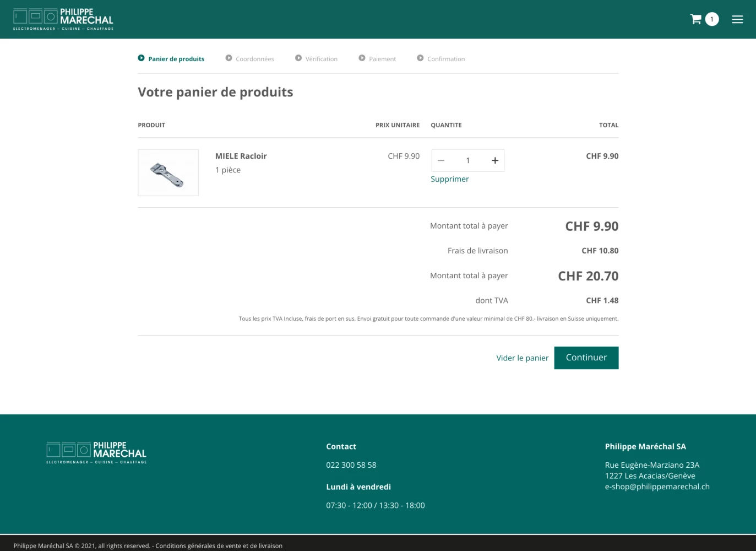Image resolution: width=756 pixels, height=551 pixels.
Task: Click the Philippe Maréchal header logo
Action: (x=63, y=19)
